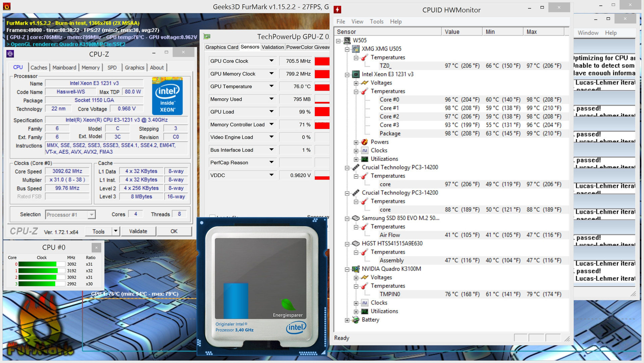The width and height of the screenshot is (644, 363).
Task: Click the HWMonitor red lightning app icon
Action: [337, 10]
